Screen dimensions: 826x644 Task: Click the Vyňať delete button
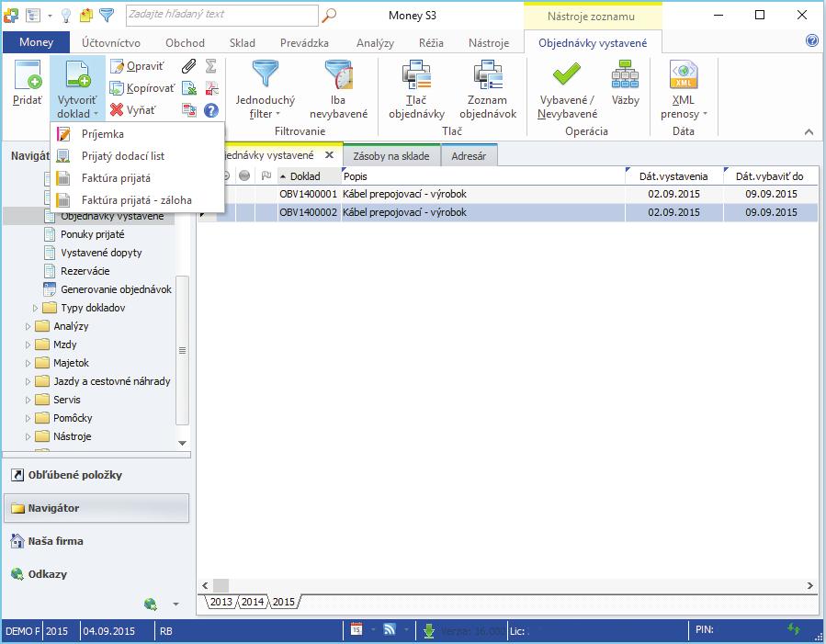(x=132, y=110)
